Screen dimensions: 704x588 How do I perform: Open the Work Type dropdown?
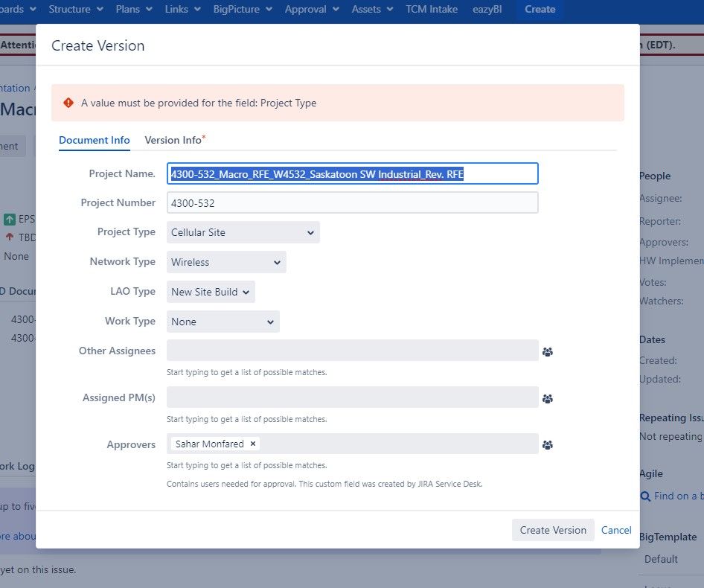click(x=223, y=322)
